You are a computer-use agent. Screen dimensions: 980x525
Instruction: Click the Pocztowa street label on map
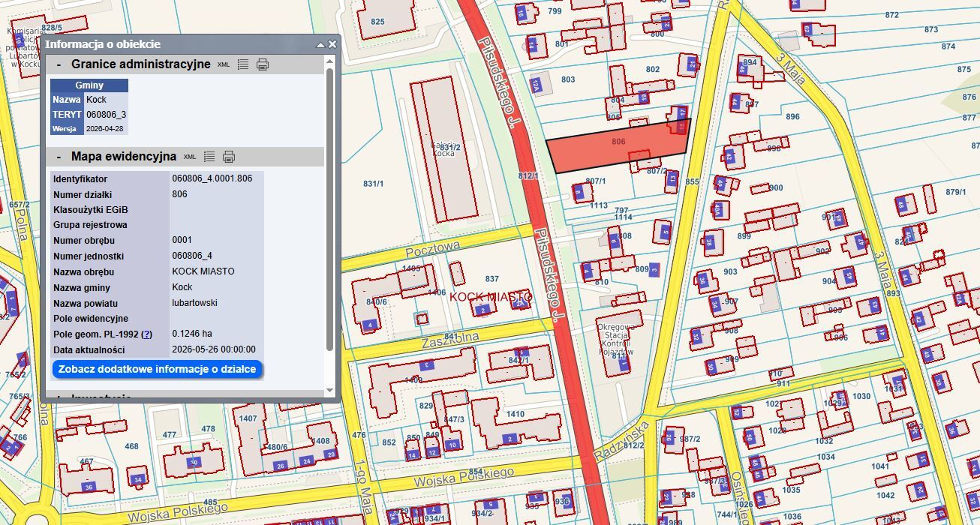coord(432,249)
